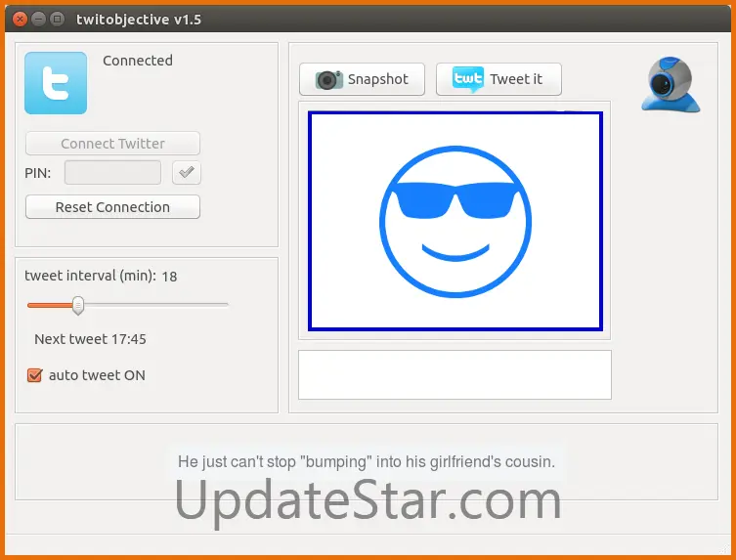The height and width of the screenshot is (560, 736).
Task: Click the blue webcam icon
Action: click(x=671, y=85)
